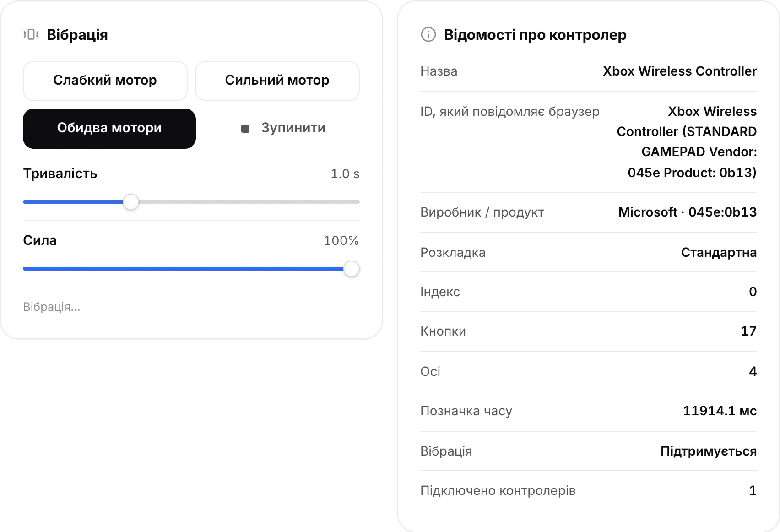This screenshot has height=532, width=780.
Task: Click the Назва row label
Action: pyautogui.click(x=439, y=71)
